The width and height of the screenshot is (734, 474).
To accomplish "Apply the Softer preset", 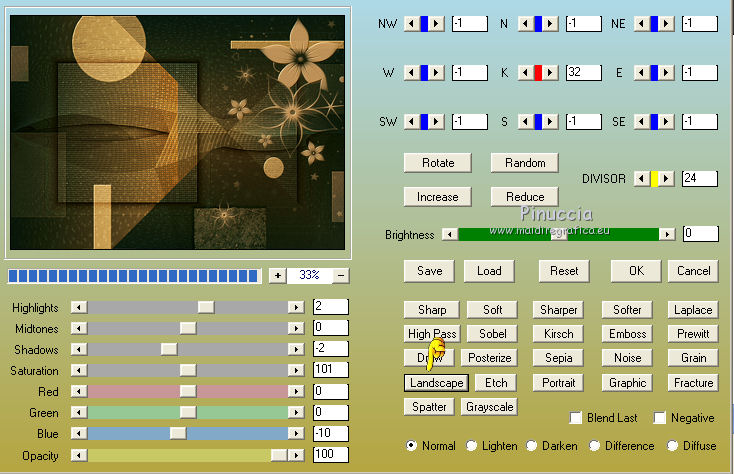I will (x=627, y=310).
